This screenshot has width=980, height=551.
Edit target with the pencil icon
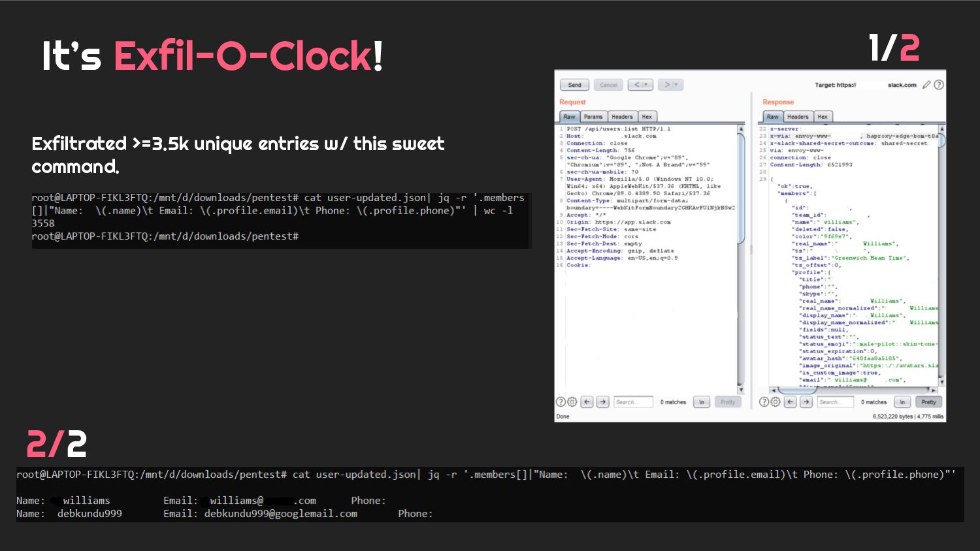coord(926,85)
